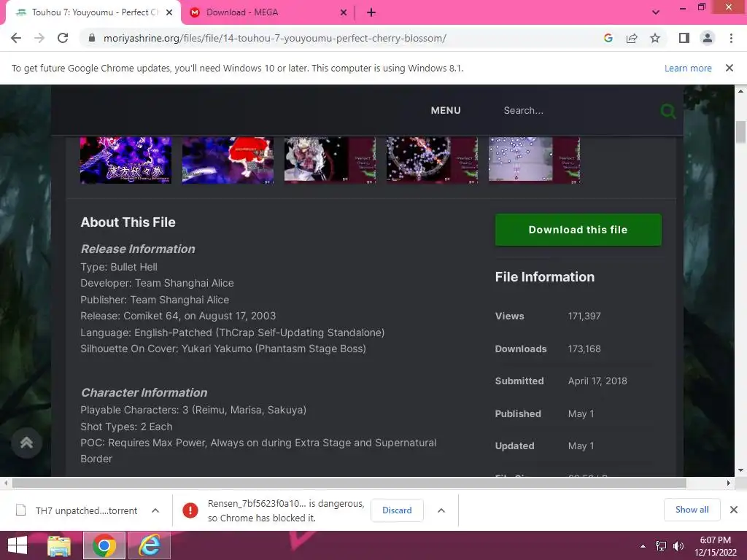Click the green search magnifier icon
The height and width of the screenshot is (560, 747).
pos(667,111)
